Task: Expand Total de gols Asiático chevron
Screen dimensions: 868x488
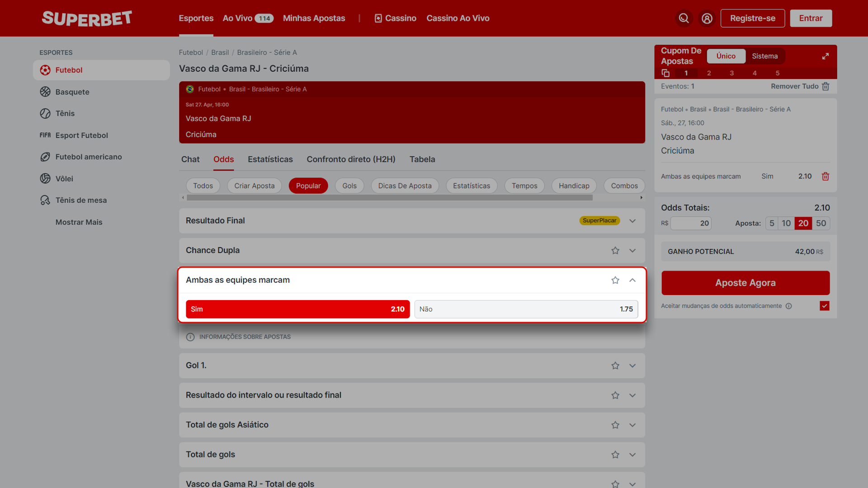Action: pyautogui.click(x=632, y=425)
